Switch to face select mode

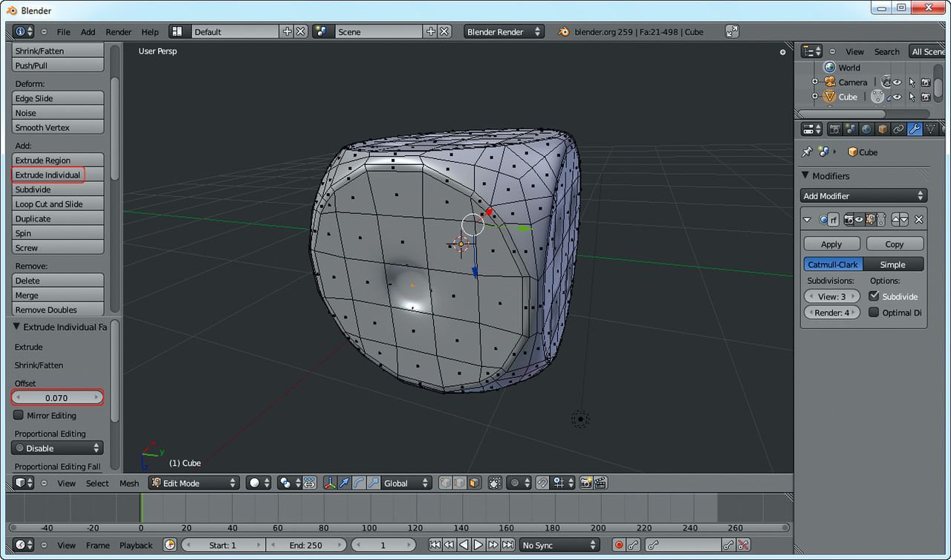(x=474, y=483)
